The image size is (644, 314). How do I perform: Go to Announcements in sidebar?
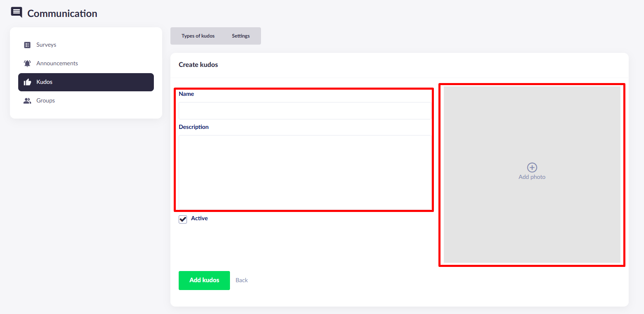86,63
